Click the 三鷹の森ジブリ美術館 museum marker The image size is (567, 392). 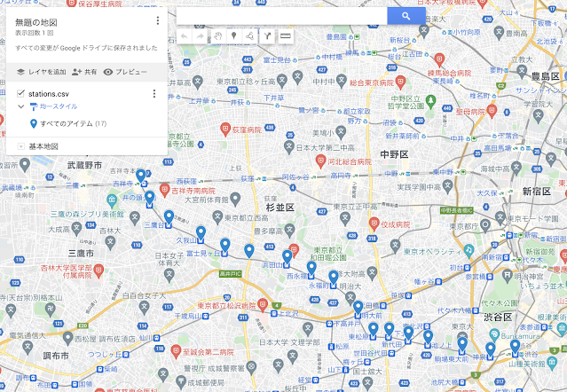click(x=112, y=200)
